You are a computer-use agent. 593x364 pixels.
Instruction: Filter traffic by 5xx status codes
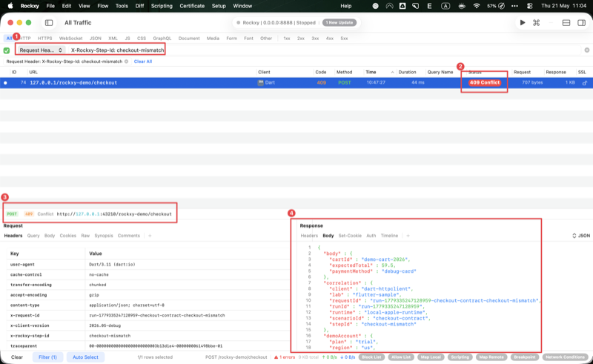click(344, 39)
